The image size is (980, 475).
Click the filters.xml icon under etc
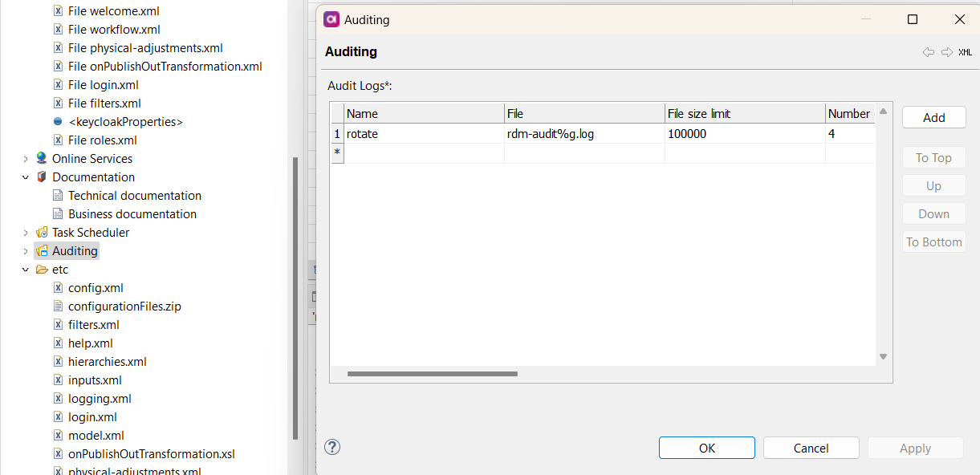58,324
